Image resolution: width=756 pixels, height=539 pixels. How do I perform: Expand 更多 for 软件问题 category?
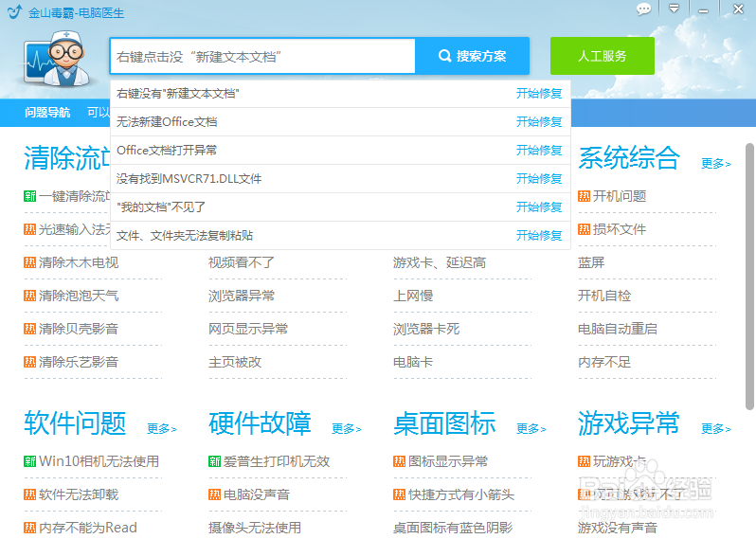(162, 429)
